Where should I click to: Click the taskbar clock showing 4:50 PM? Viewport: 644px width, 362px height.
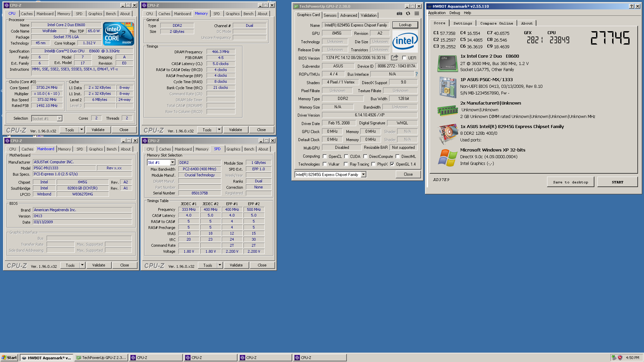pos(632,358)
